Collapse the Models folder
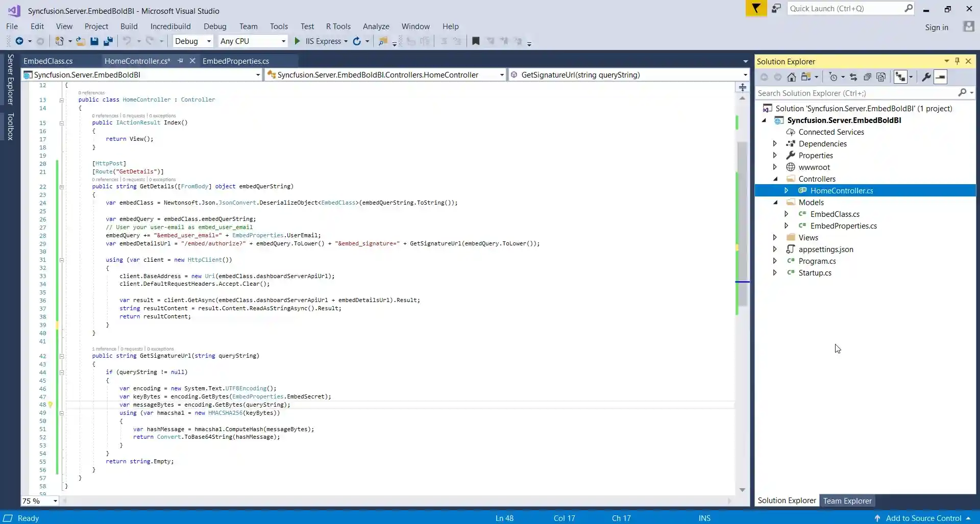 (775, 203)
